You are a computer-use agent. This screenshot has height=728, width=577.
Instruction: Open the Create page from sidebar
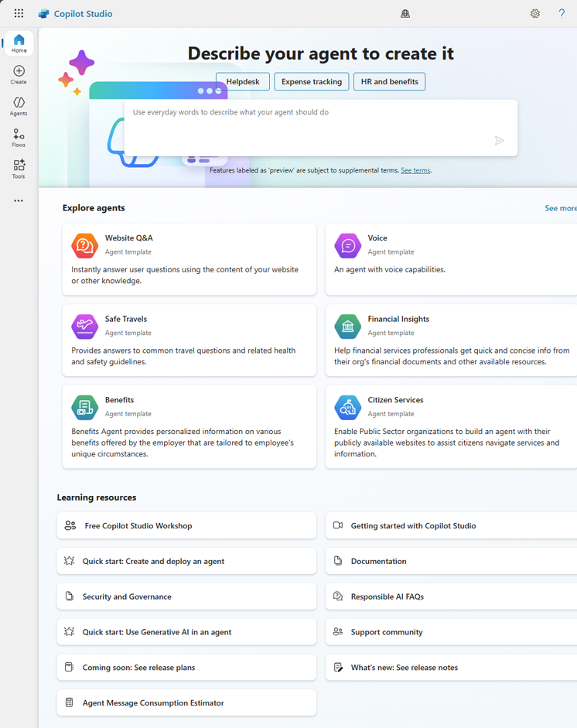19,75
